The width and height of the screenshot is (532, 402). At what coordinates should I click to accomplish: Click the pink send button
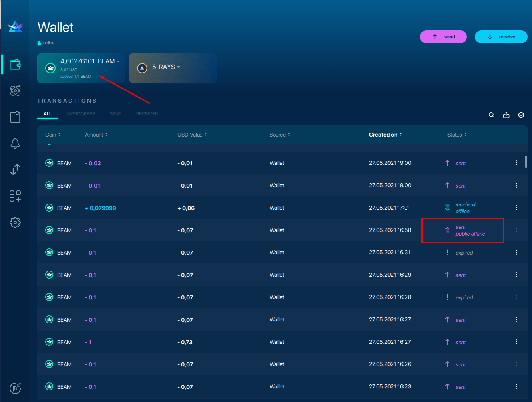443,37
